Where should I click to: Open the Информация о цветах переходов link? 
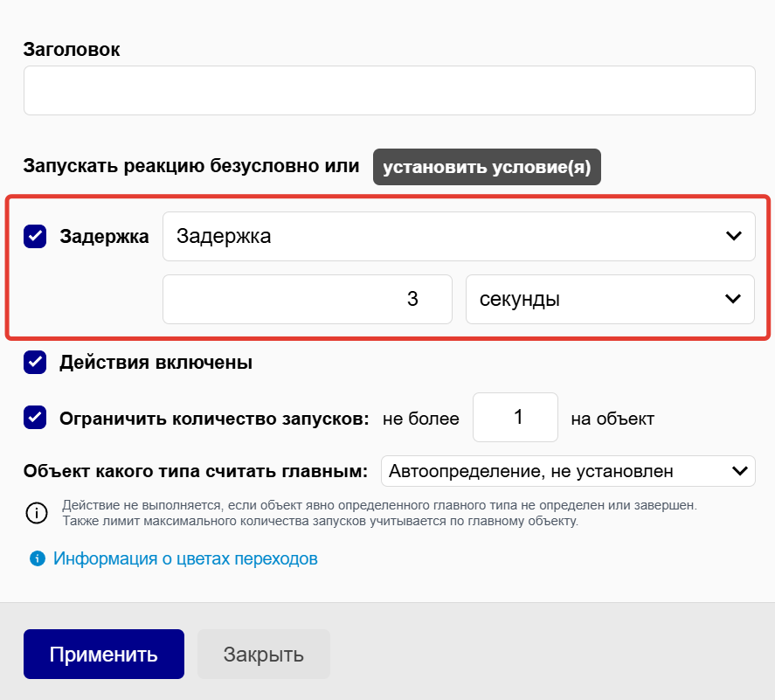pyautogui.click(x=185, y=558)
